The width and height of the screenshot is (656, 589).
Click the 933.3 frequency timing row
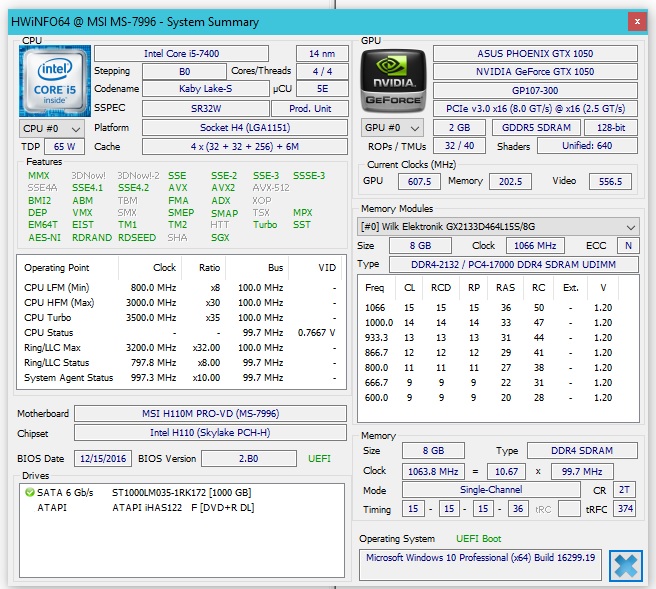pyautogui.click(x=498, y=338)
